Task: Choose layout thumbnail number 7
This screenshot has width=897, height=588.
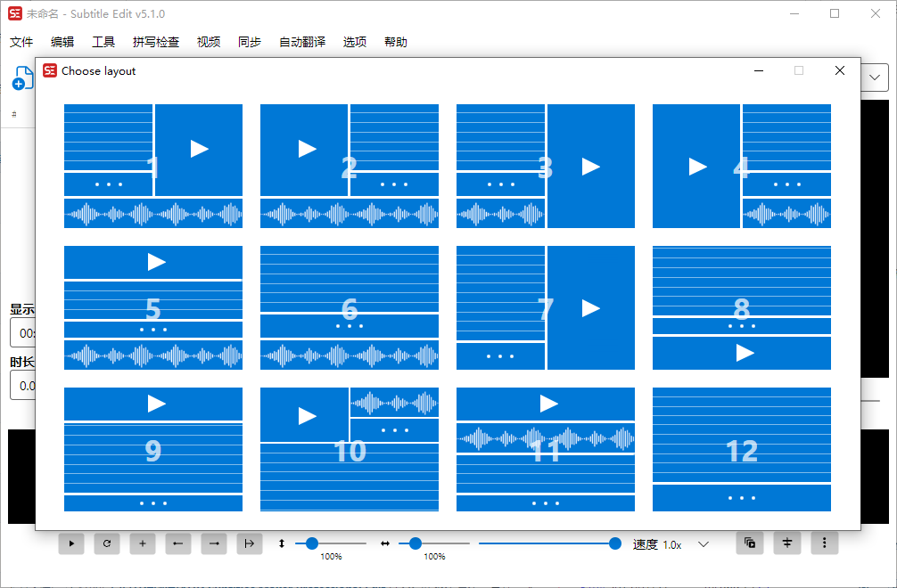Action: coord(546,307)
